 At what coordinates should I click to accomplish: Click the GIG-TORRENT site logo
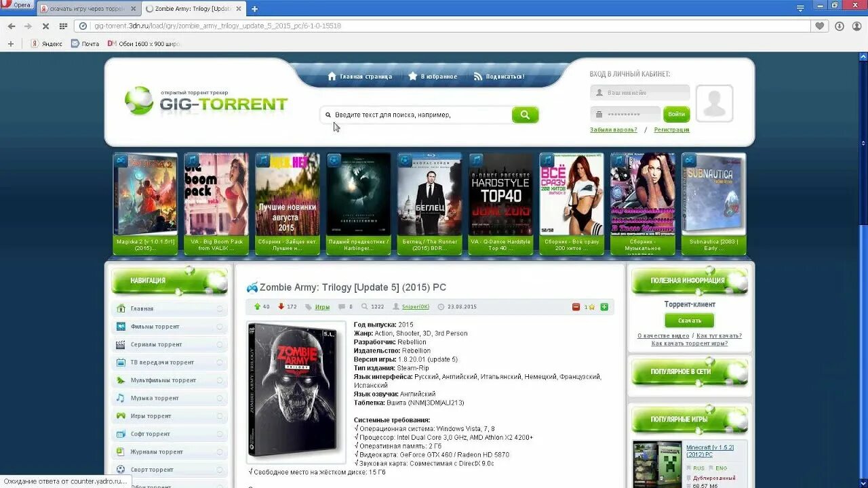click(x=206, y=101)
